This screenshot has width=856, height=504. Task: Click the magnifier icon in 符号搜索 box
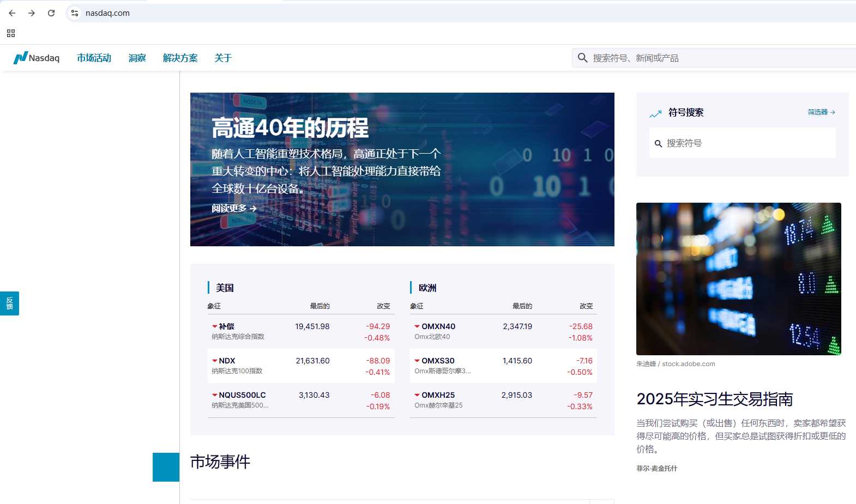point(658,143)
